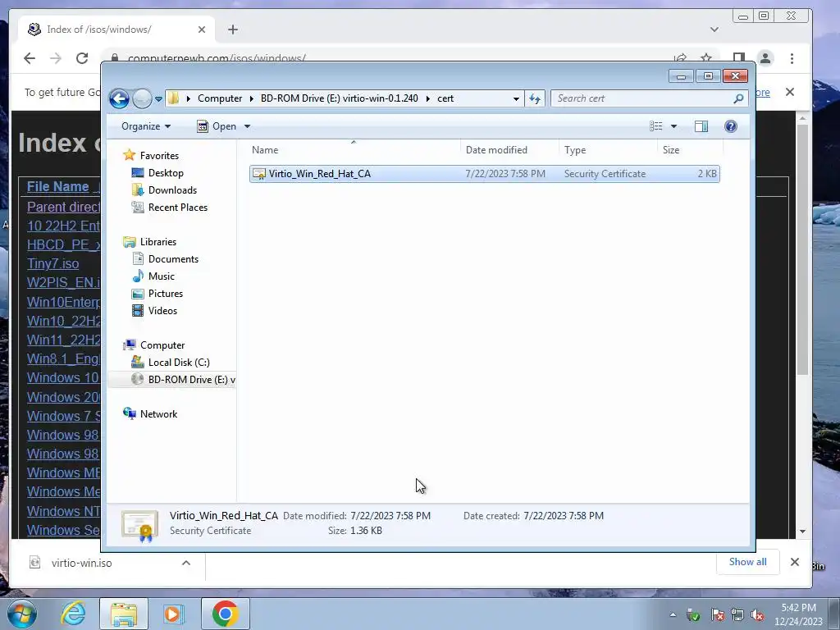Click the Windows Explorer taskbar icon
The image size is (840, 630).
click(x=124, y=614)
